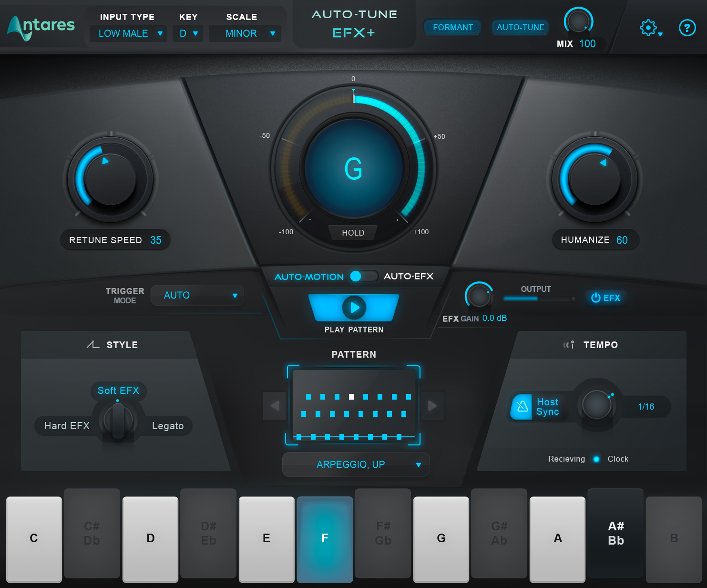Click the C# Db piano key
The width and height of the screenshot is (707, 588).
92,533
